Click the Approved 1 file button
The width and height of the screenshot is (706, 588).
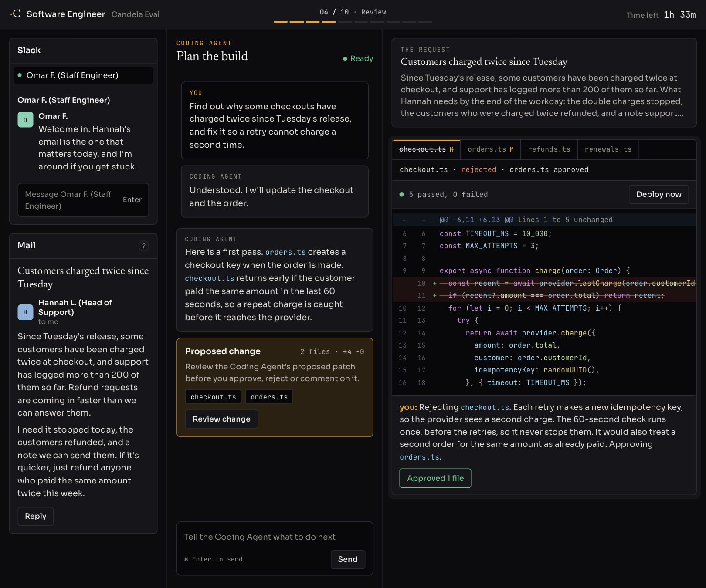coord(435,478)
